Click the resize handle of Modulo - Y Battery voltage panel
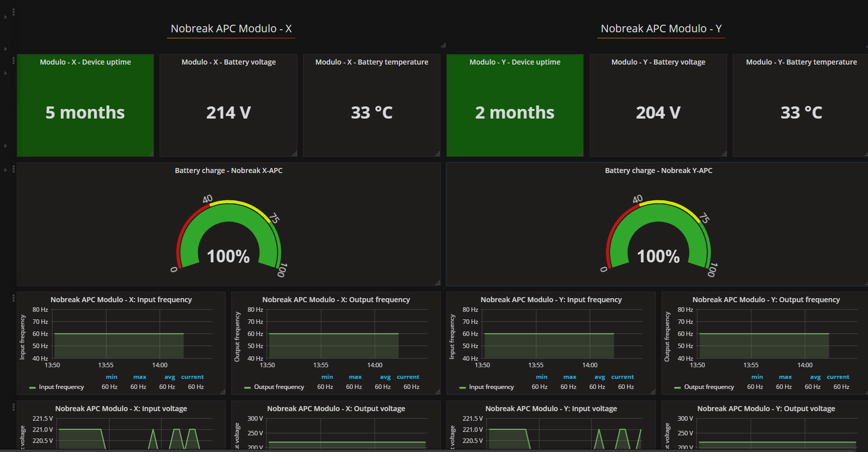Screen dimensions: 868x452 (x=724, y=154)
